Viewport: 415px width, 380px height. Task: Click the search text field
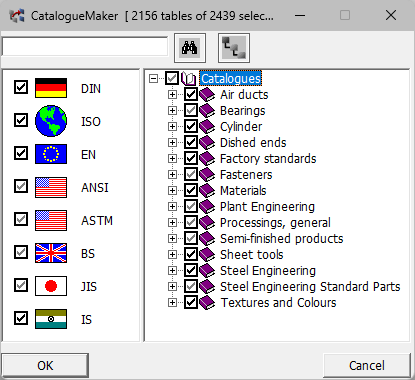coord(85,47)
